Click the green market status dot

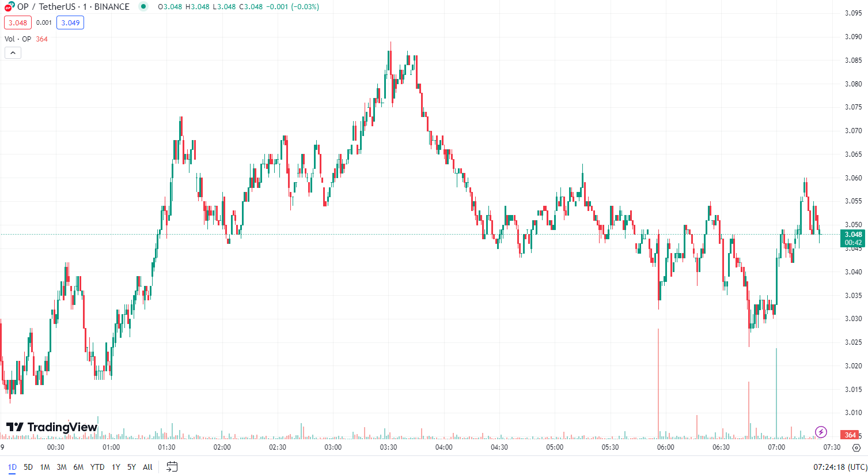[143, 7]
